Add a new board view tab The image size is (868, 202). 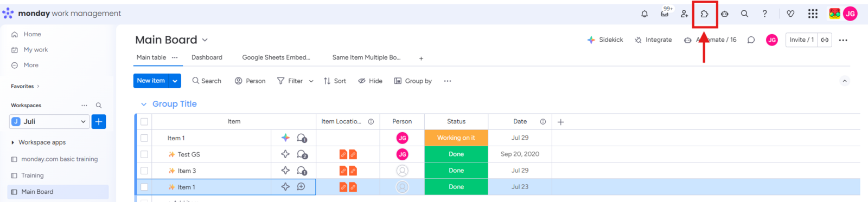[x=421, y=58]
